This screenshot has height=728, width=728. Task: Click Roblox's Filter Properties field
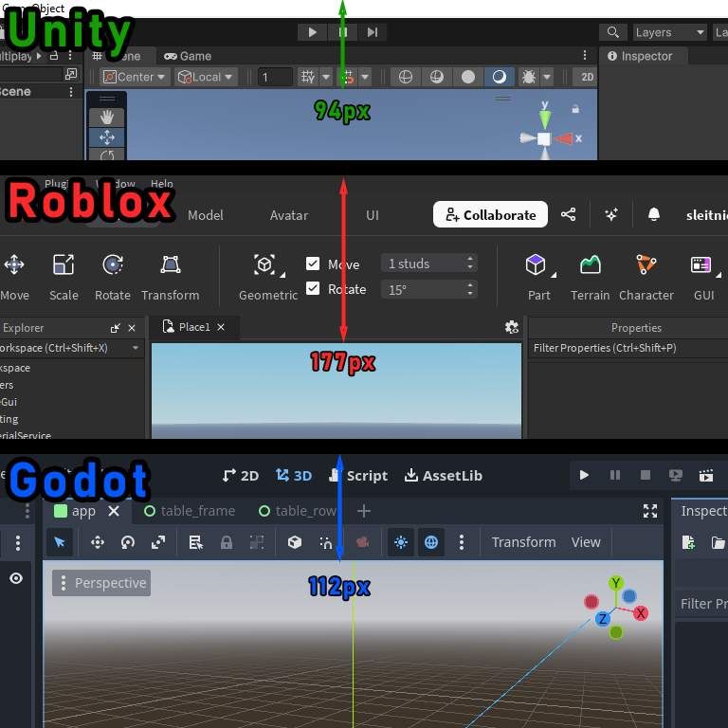tap(628, 348)
